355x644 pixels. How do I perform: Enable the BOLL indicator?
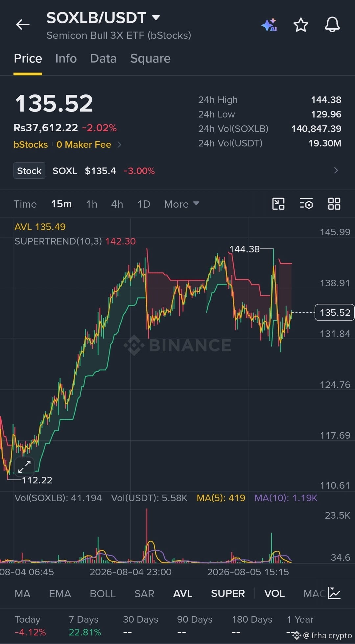[x=103, y=593]
